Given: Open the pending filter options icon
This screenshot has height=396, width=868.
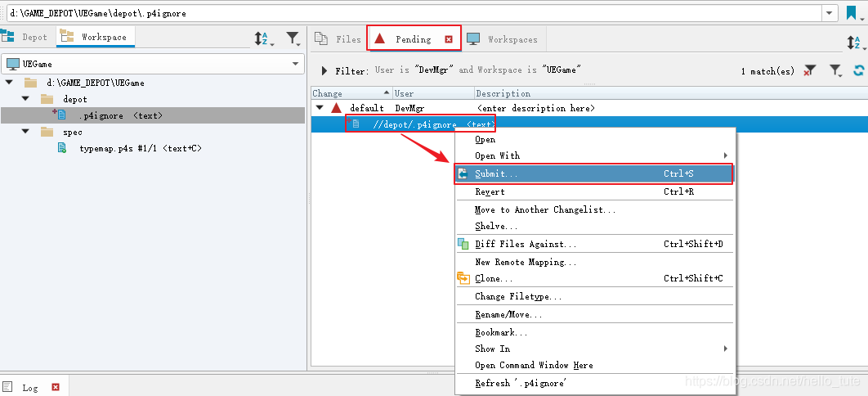Looking at the screenshot, I should [835, 70].
